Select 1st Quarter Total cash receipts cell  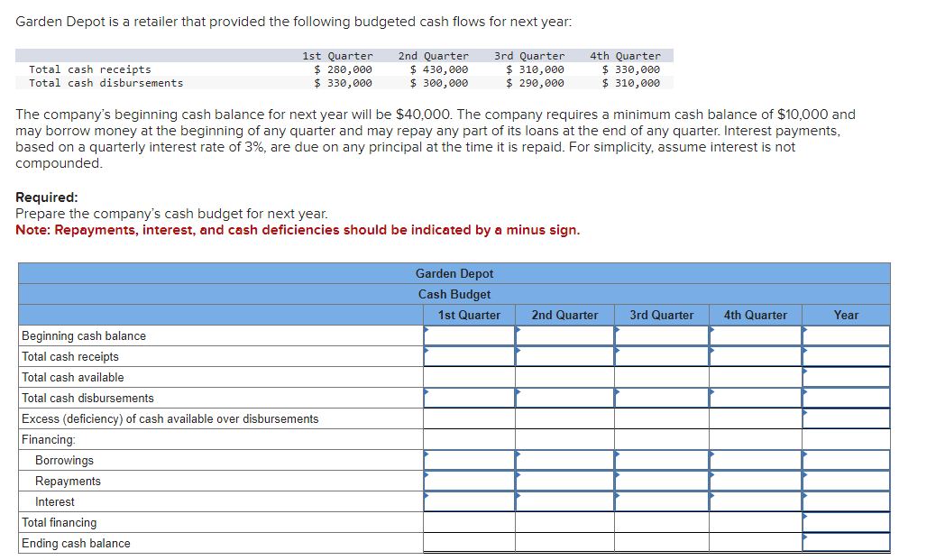pyautogui.click(x=469, y=356)
